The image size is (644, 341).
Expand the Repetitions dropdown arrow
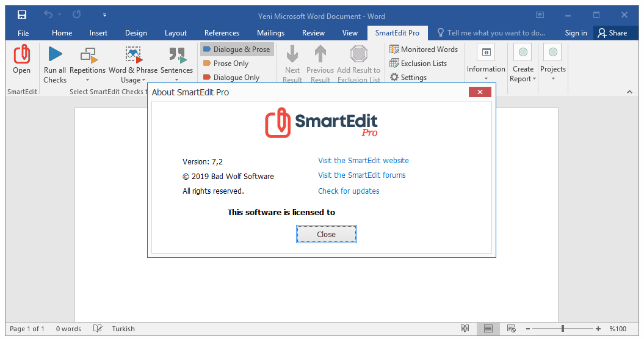(87, 80)
